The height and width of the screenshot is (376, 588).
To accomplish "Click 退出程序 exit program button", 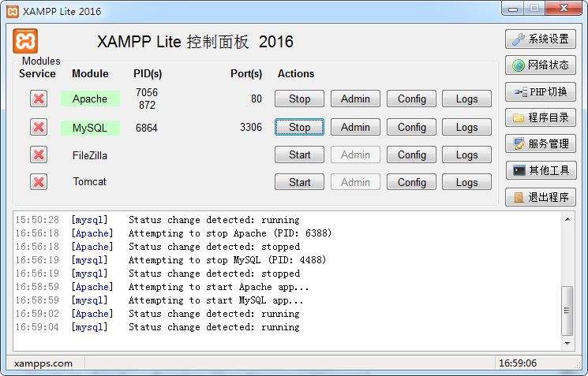I will point(541,196).
